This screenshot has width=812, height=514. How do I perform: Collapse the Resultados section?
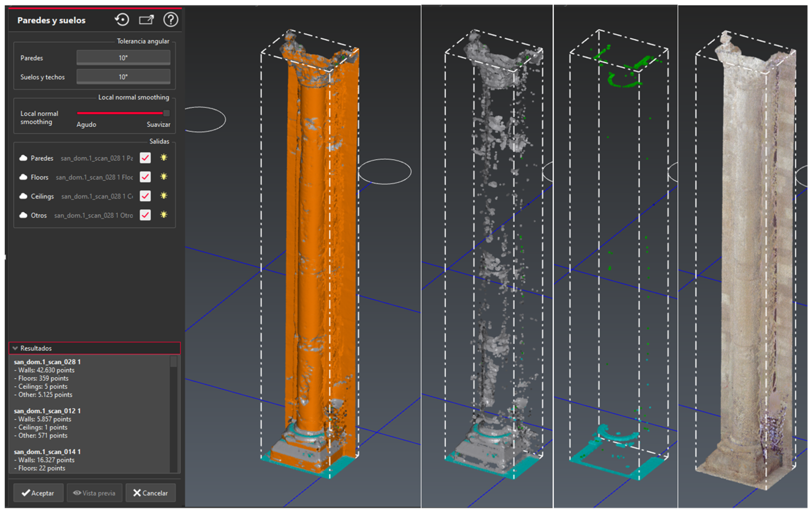(15, 348)
